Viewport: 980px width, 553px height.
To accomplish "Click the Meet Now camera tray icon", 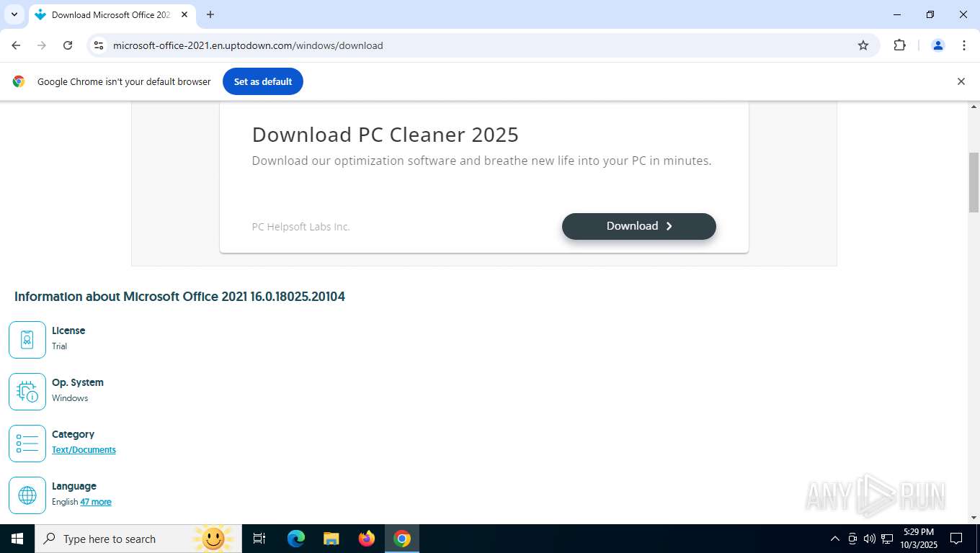I will tap(852, 539).
